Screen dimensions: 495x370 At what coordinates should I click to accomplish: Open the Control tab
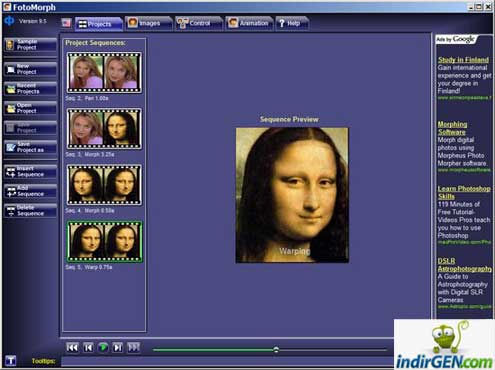pyautogui.click(x=199, y=23)
